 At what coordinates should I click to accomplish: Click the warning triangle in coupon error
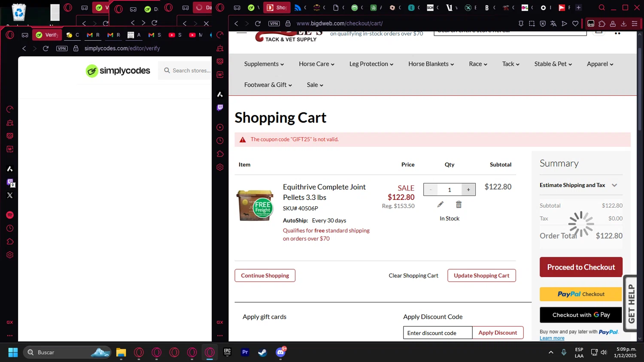point(243,139)
